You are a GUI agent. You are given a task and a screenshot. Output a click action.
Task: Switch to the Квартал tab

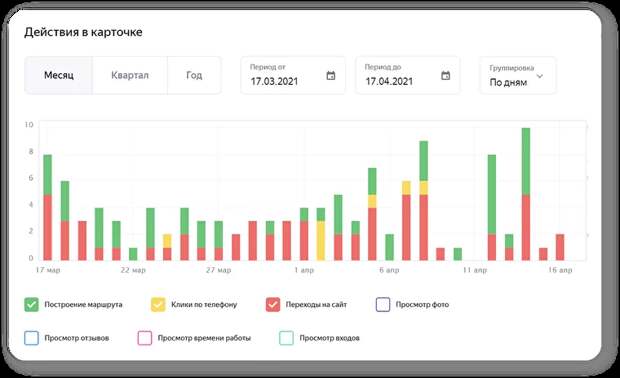pyautogui.click(x=130, y=75)
